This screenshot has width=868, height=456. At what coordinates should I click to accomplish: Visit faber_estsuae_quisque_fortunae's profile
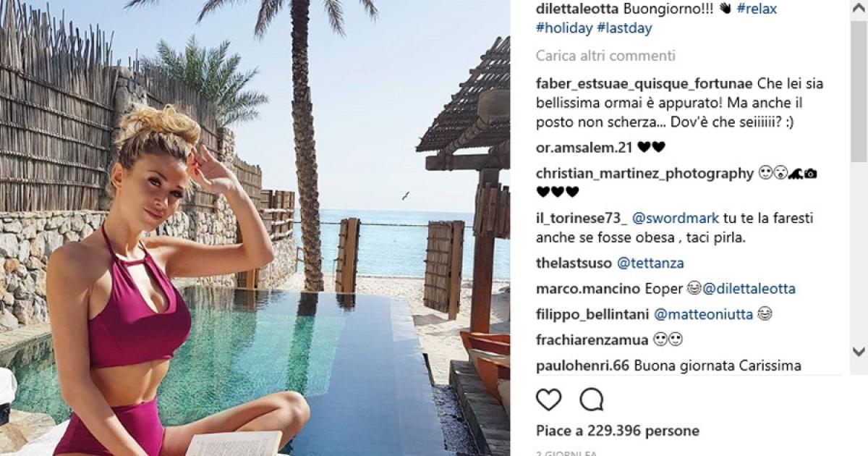coord(644,83)
